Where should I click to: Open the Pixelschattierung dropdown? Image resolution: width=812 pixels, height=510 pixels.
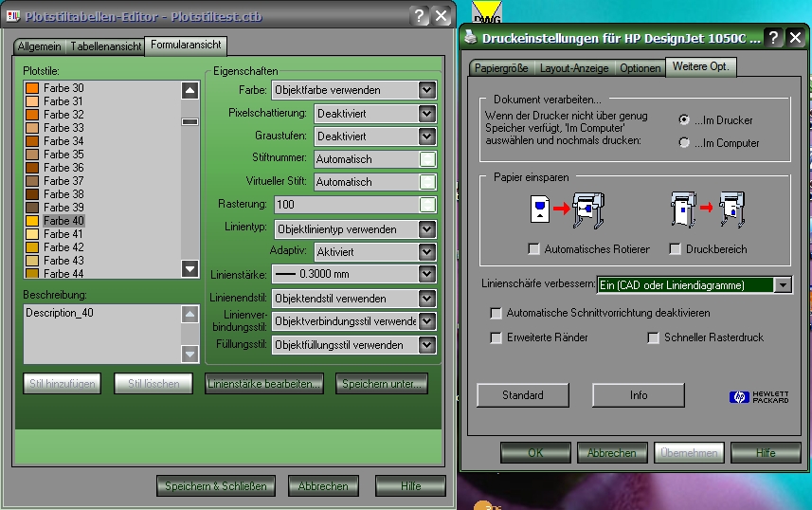pyautogui.click(x=426, y=114)
